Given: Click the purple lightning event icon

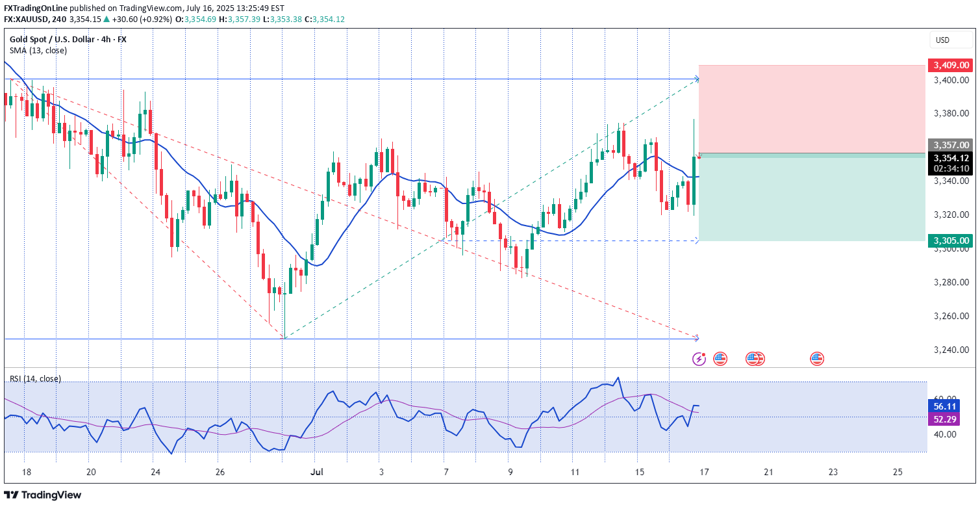Looking at the screenshot, I should tap(699, 358).
